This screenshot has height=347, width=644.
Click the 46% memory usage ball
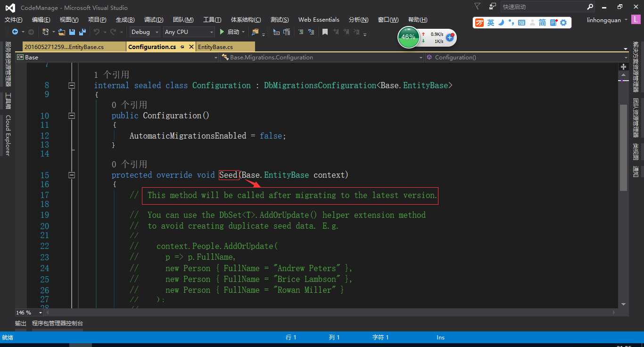[408, 37]
